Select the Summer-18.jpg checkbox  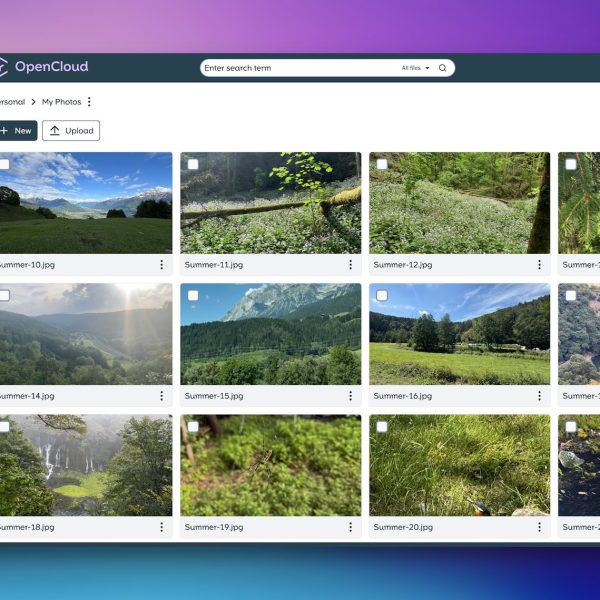pos(4,427)
